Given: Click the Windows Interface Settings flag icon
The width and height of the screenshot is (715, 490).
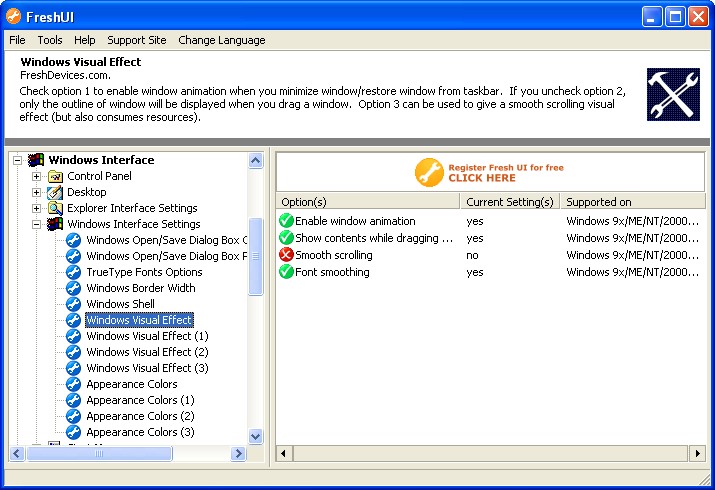Looking at the screenshot, I should (55, 224).
